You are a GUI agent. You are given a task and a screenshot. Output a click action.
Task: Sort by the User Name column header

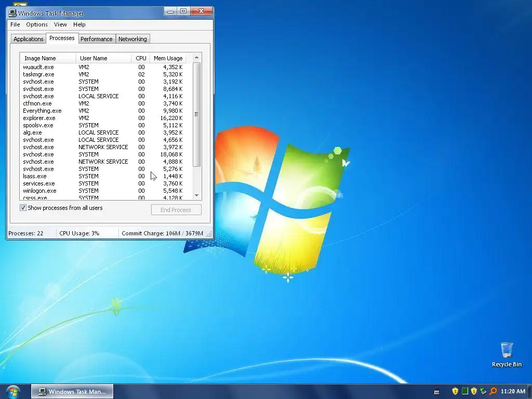point(103,58)
